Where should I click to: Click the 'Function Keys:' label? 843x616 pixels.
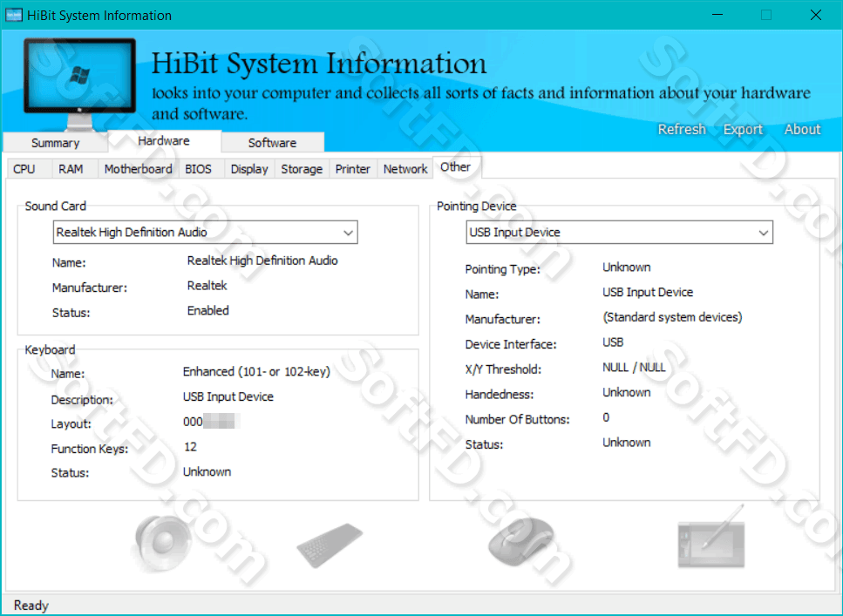90,449
